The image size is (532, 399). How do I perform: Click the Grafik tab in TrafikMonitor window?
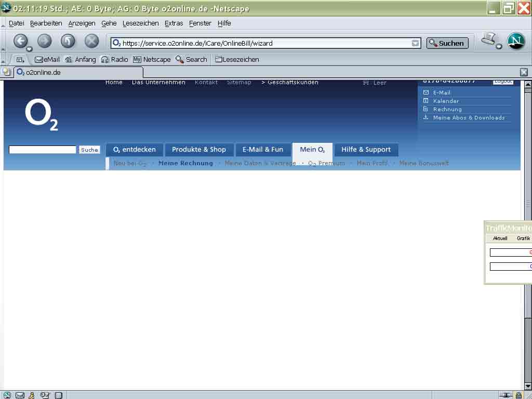click(523, 238)
